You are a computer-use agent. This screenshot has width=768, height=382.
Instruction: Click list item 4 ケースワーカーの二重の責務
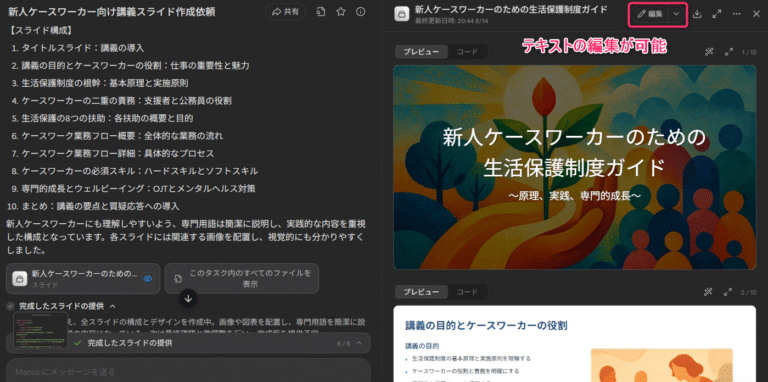127,101
